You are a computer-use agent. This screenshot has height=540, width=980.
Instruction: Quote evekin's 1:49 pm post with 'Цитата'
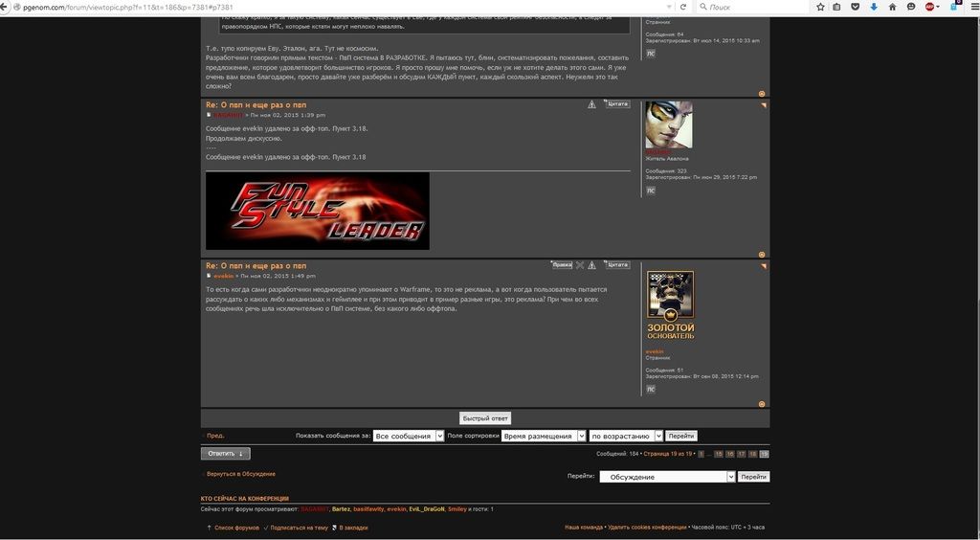pos(617,265)
